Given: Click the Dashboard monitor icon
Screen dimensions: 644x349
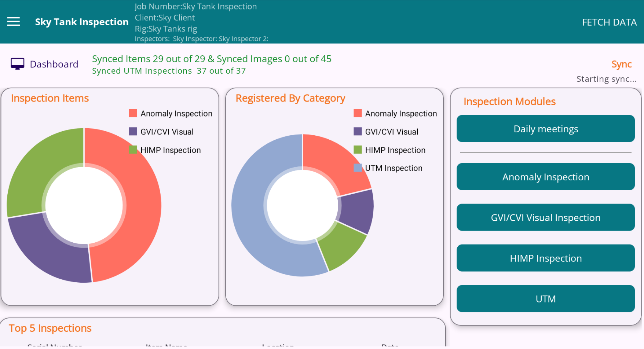Looking at the screenshot, I should 17,64.
